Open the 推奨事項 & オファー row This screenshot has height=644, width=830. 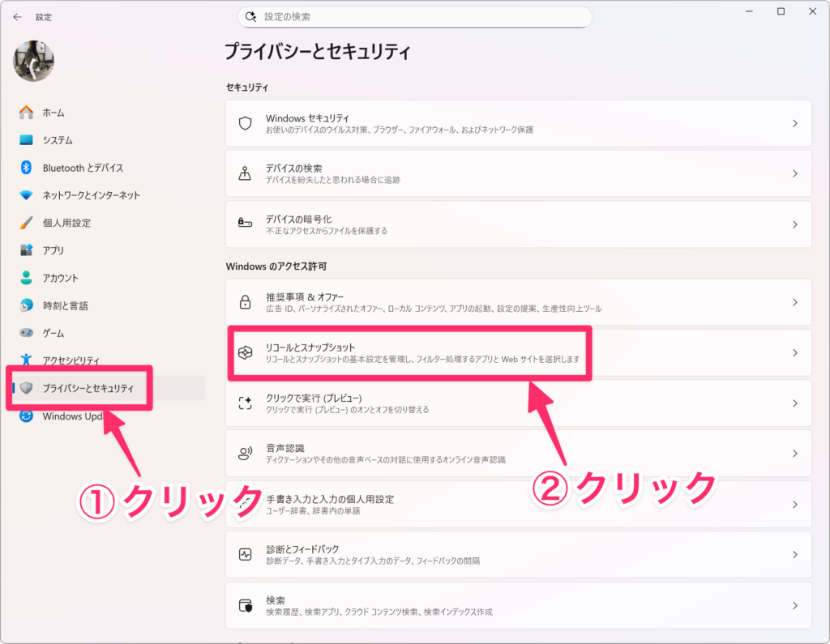tap(519, 302)
